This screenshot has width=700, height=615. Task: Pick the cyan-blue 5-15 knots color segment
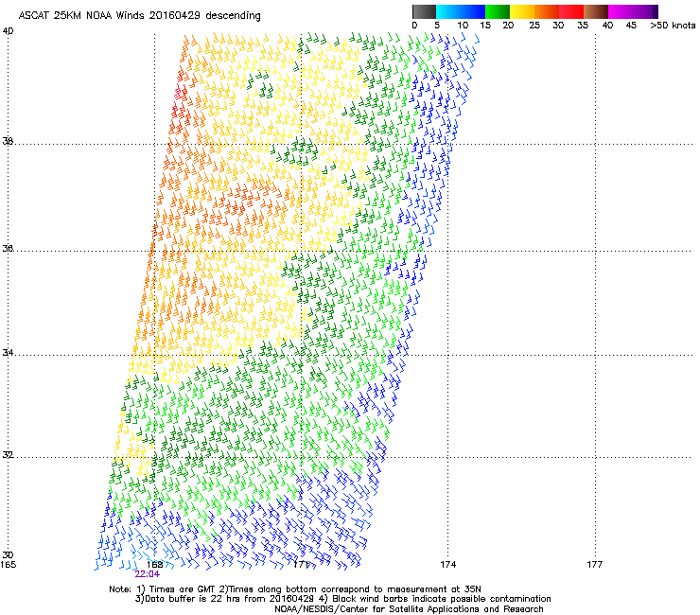pos(461,11)
